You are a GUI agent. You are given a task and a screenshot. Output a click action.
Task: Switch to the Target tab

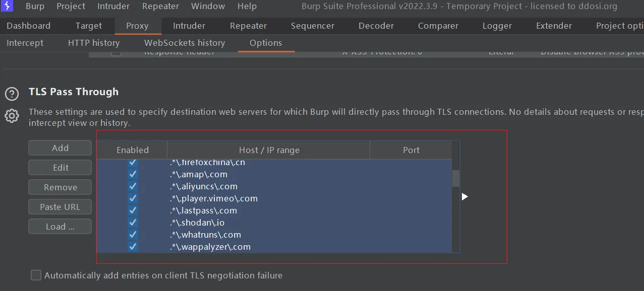(89, 26)
